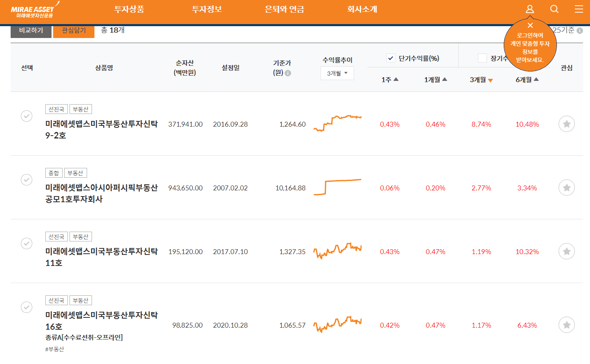Open the hamburger menu icon
The width and height of the screenshot is (590, 364).
pyautogui.click(x=579, y=9)
